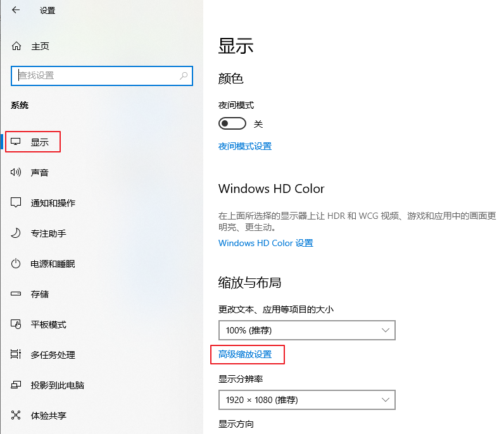Viewport: 504px width, 434px height.
Task: Go to Shared Experiences (体验共享)
Action: pyautogui.click(x=48, y=416)
